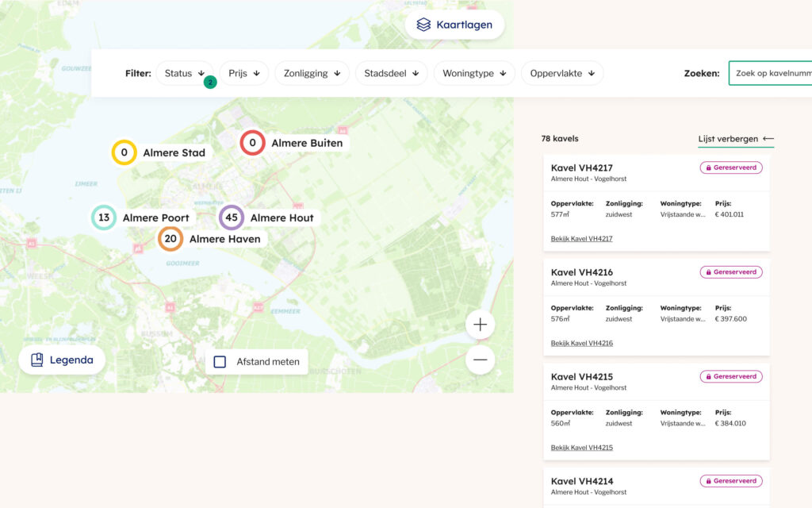
Task: Open the Bekijk Kavel VH4216 link
Action: coord(581,343)
